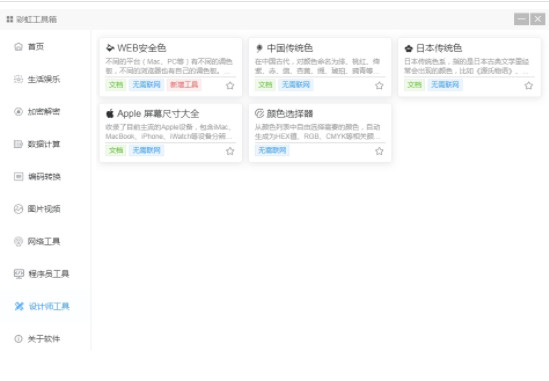Click the 无需联网 tag on 中国传统色 card

[296, 85]
